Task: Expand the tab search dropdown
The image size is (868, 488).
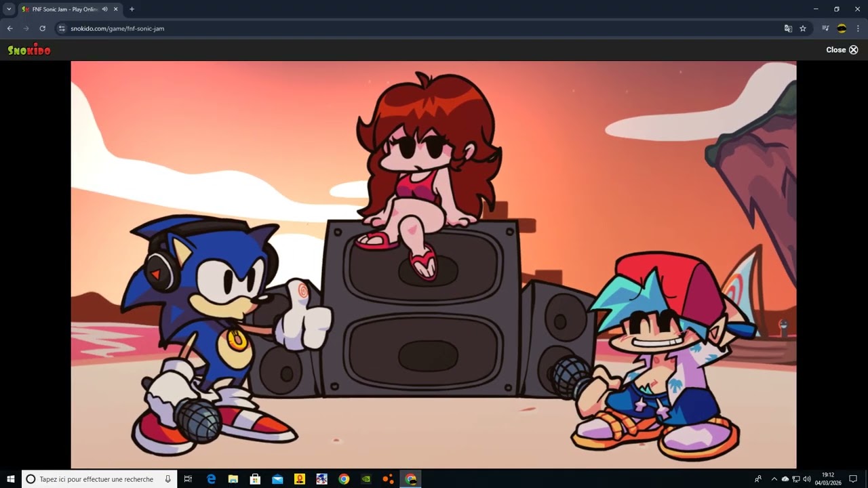Action: (x=9, y=9)
